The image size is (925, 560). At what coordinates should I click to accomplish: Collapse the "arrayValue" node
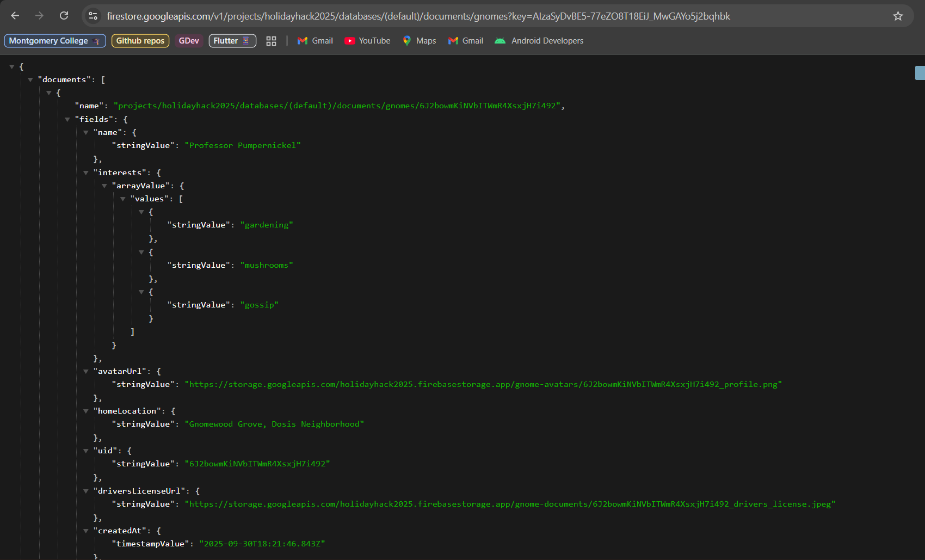(104, 186)
